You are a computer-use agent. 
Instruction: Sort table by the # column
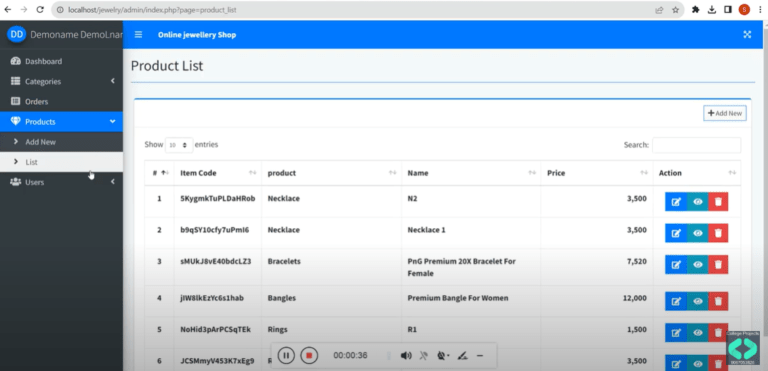(159, 173)
